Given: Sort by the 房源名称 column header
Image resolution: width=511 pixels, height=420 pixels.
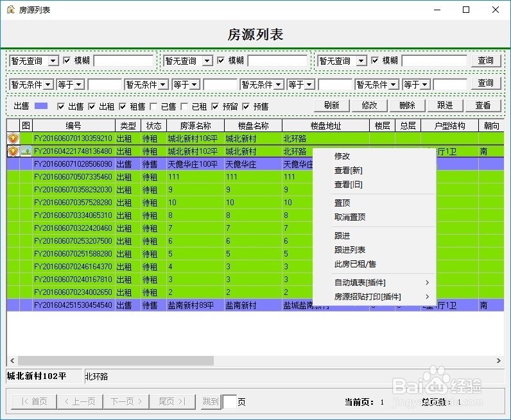Looking at the screenshot, I should point(195,126).
